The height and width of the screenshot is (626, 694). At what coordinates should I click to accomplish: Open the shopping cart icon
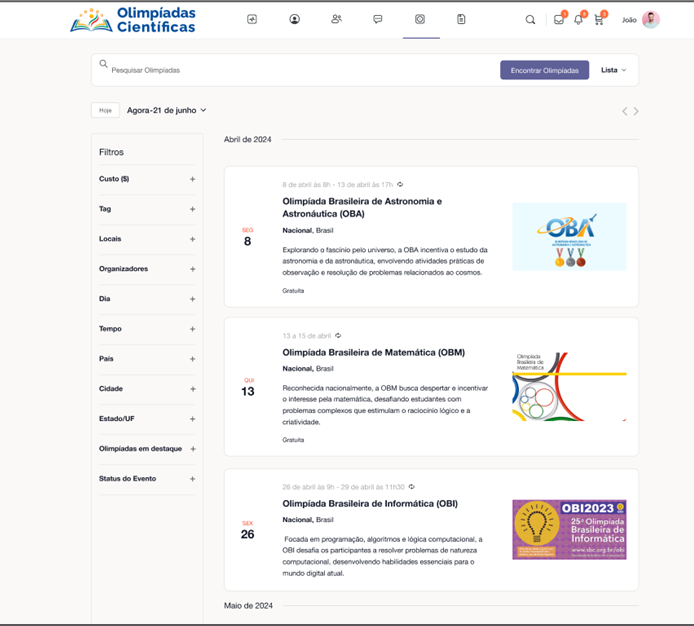(599, 19)
